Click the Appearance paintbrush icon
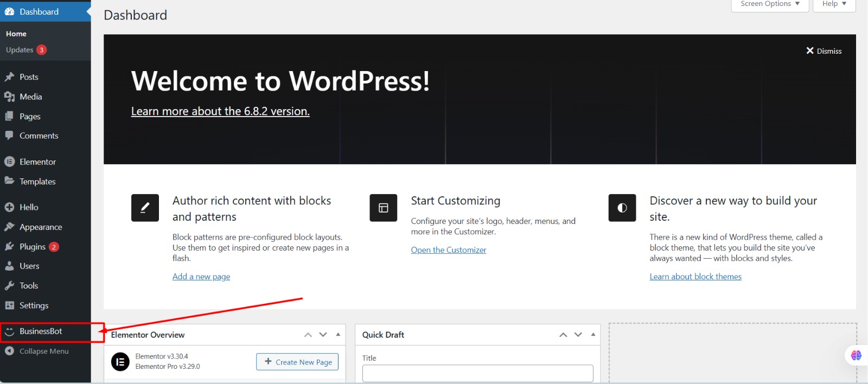 point(9,227)
